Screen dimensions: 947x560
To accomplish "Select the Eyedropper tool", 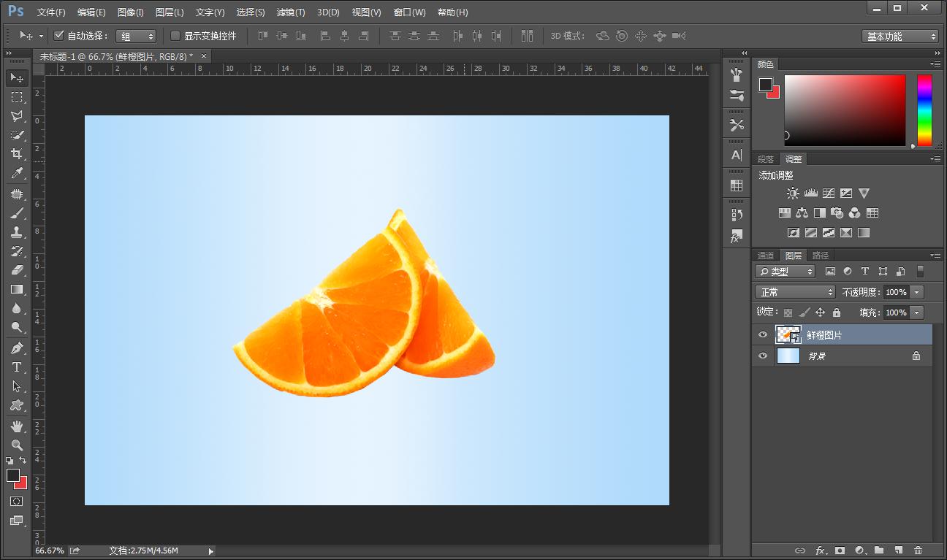I will point(16,173).
